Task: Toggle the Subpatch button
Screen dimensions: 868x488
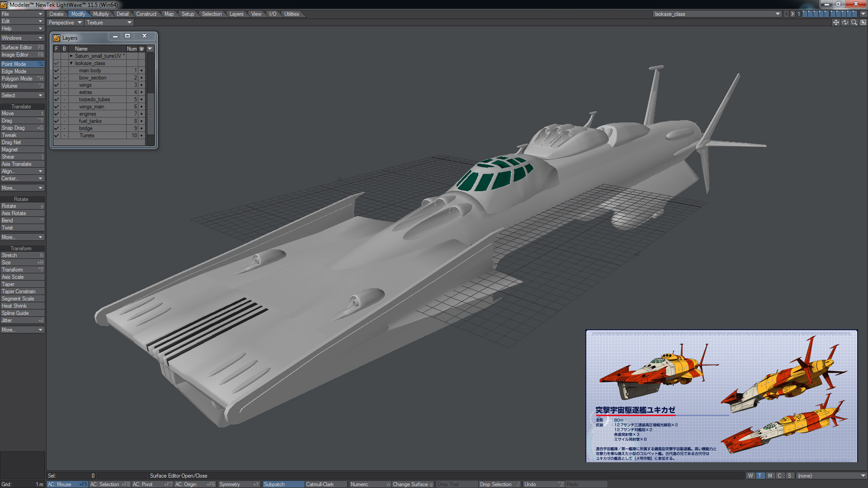Action: 283,484
